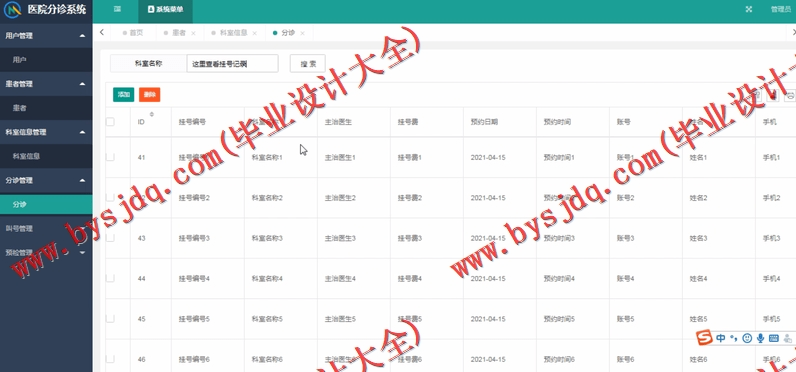
Task: Close the 科室信息 tab
Action: pos(255,33)
